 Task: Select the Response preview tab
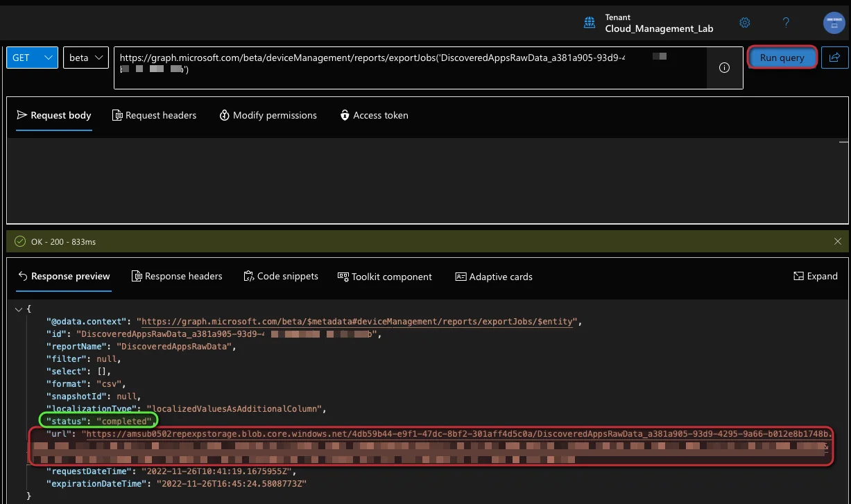(x=64, y=276)
